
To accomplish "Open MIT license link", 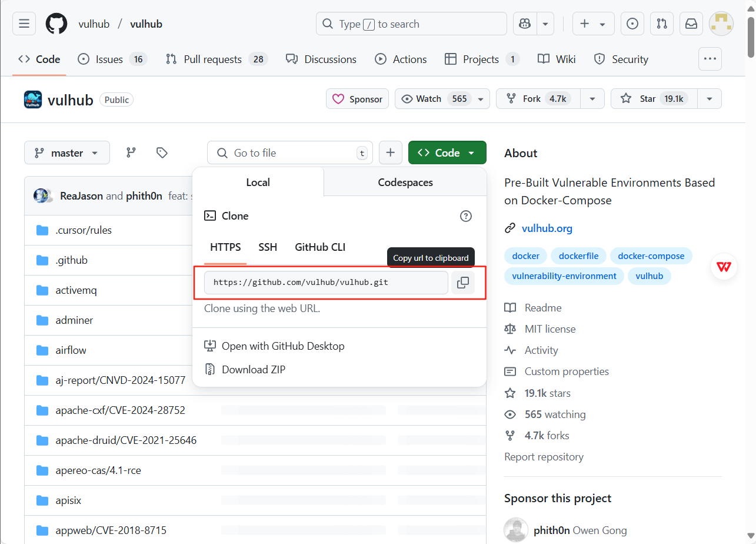I will pos(540,329).
